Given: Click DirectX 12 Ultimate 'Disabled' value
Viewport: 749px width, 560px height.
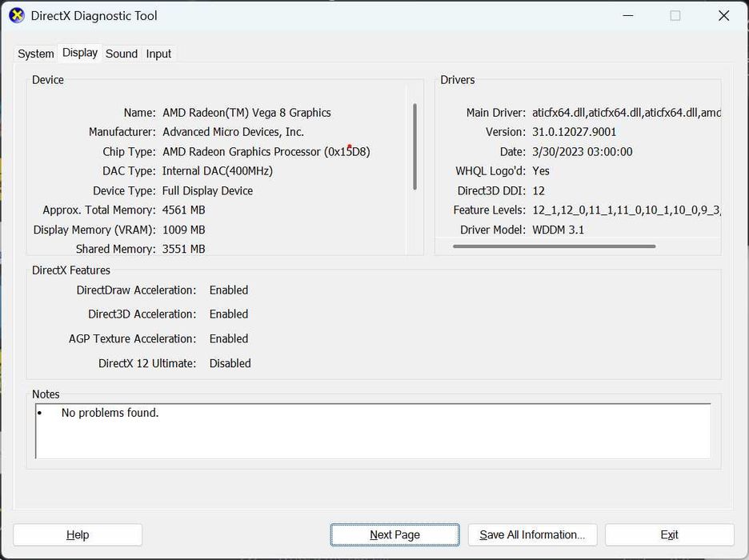Looking at the screenshot, I should [x=230, y=363].
